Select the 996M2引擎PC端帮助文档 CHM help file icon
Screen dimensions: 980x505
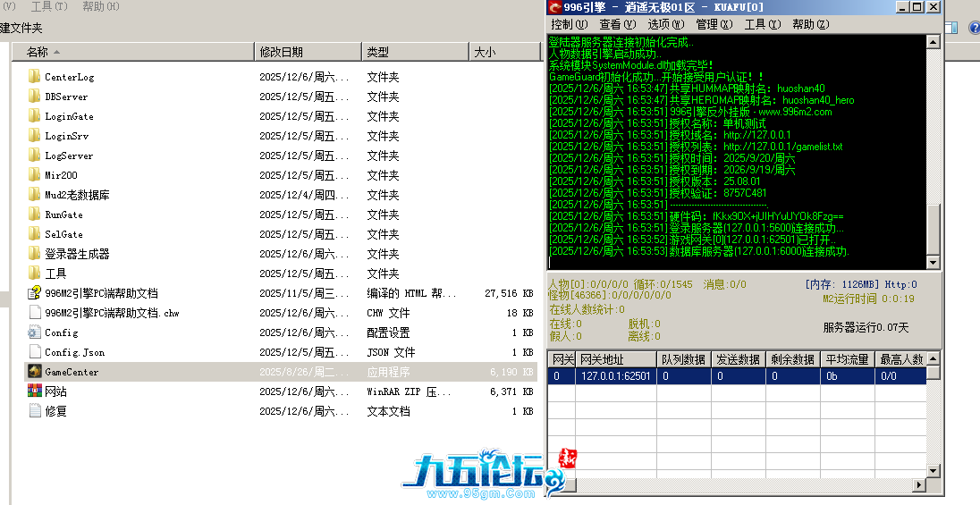point(35,293)
